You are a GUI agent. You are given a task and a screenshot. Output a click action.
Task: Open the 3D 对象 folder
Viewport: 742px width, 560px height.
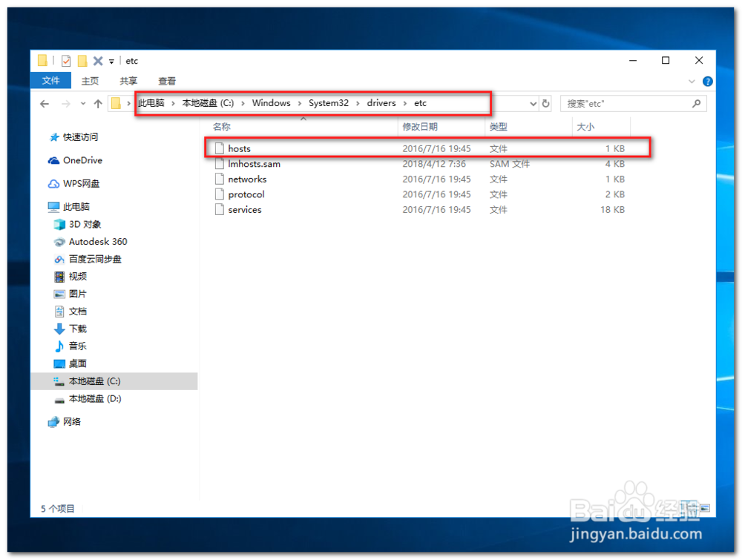(x=85, y=224)
